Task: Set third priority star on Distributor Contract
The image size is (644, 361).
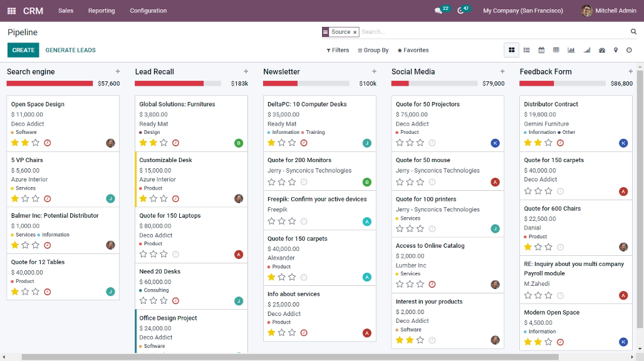Action: coord(548,143)
